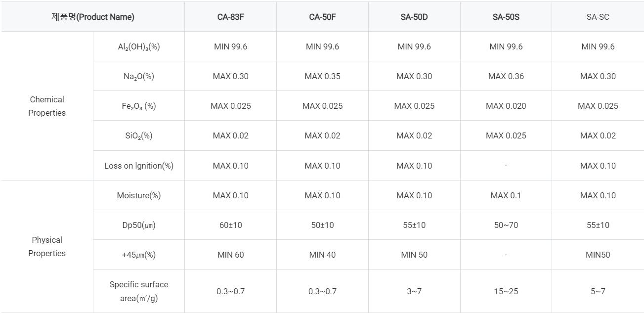Select the Fe2O3 (%) row label
Screen dimensions: 644x314
[x=139, y=106]
